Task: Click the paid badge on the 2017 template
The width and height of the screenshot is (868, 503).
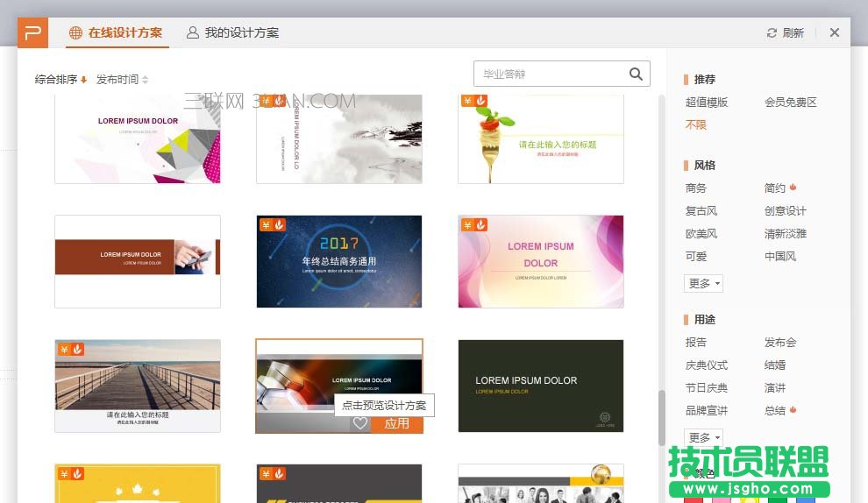Action: pos(272,224)
